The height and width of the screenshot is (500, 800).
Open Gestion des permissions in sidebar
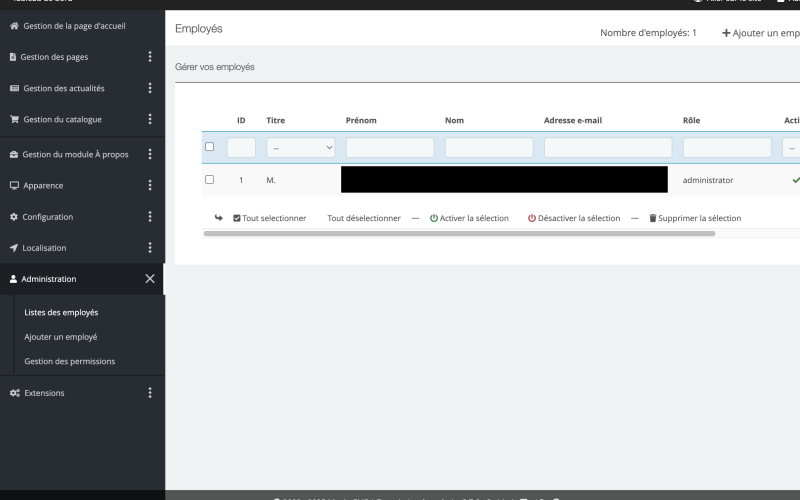point(69,361)
